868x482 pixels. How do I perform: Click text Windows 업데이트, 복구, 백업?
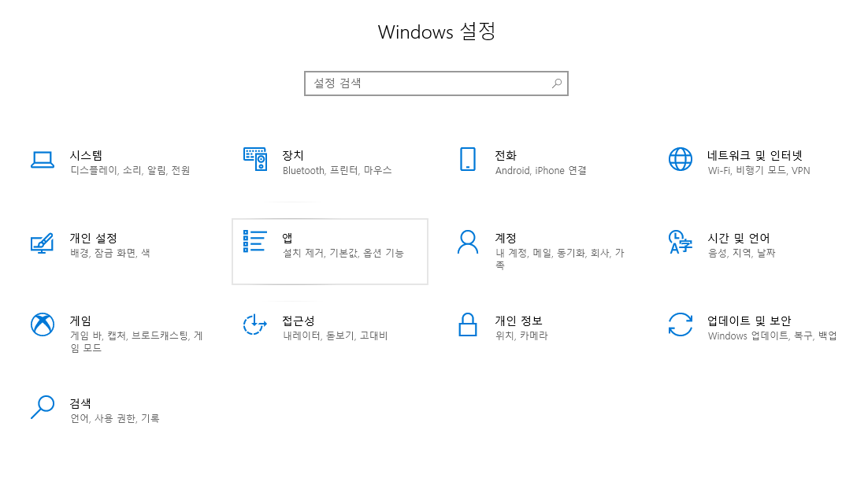pos(772,336)
